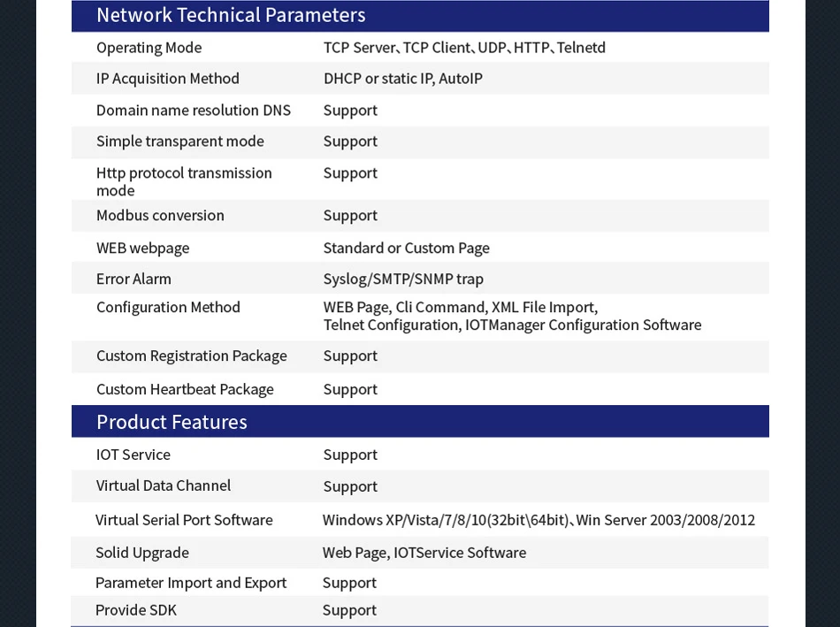Click the Syslog/SMTP/SNMP trap value

click(403, 279)
